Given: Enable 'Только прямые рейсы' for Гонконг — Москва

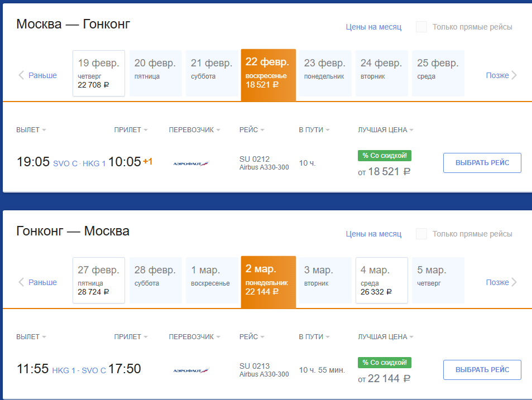Looking at the screenshot, I should (421, 234).
